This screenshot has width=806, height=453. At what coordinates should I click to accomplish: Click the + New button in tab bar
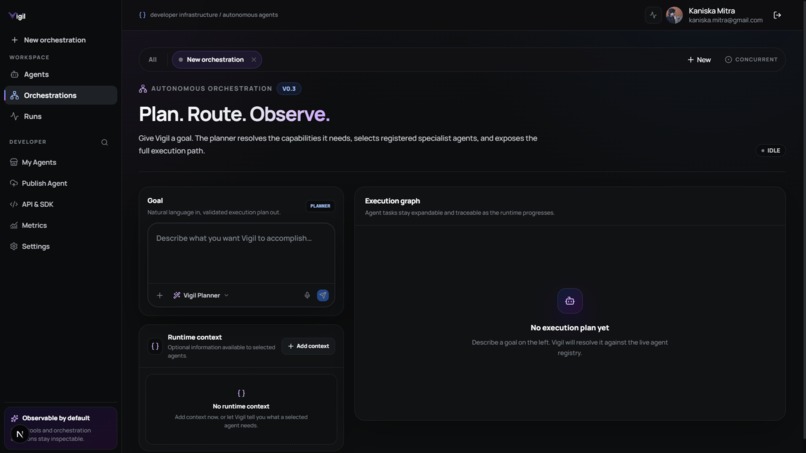click(x=699, y=60)
